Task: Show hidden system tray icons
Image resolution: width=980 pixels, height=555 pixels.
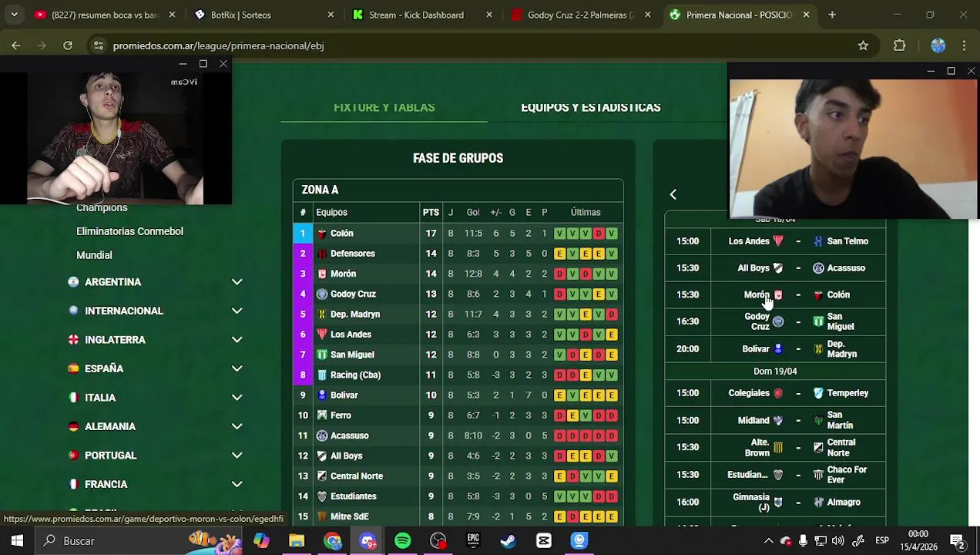Action: point(768,540)
